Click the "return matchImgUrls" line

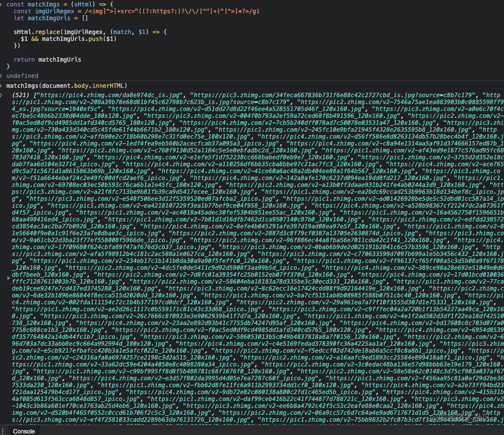coord(47,59)
